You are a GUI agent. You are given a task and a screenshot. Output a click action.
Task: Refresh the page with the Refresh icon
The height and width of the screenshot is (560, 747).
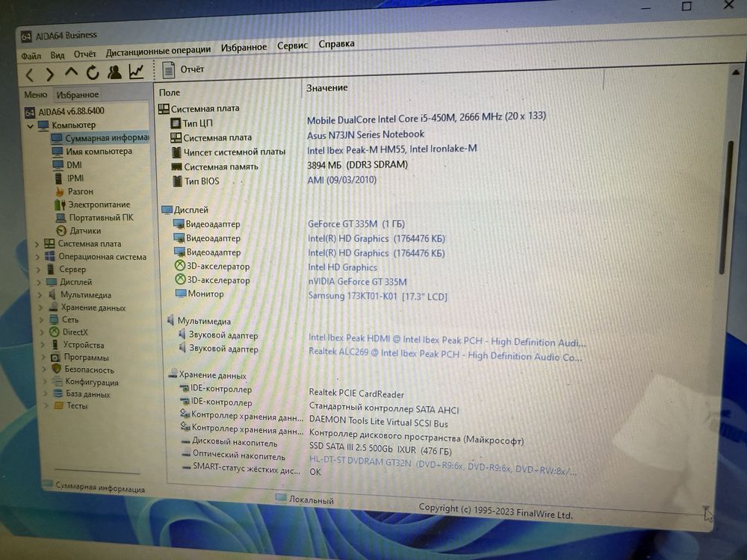point(93,72)
